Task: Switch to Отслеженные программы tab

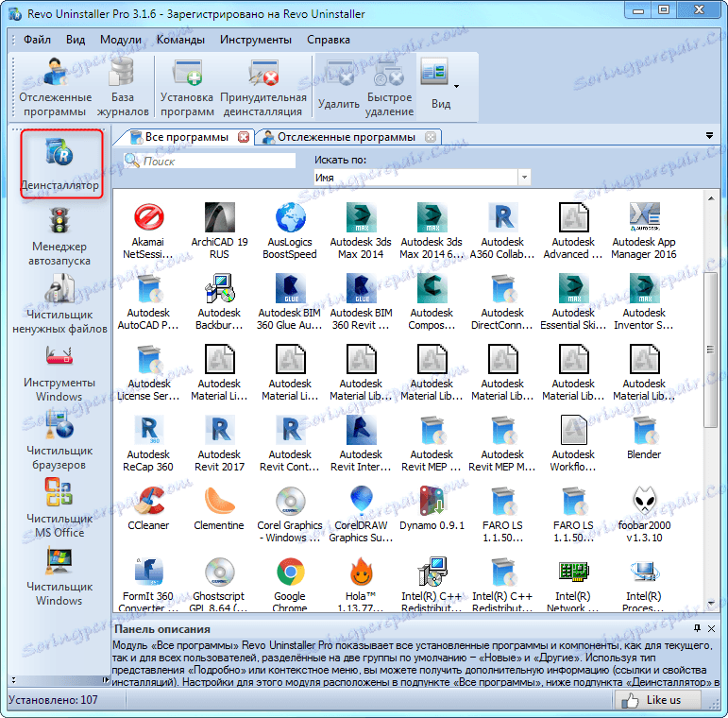Action: pos(346,137)
